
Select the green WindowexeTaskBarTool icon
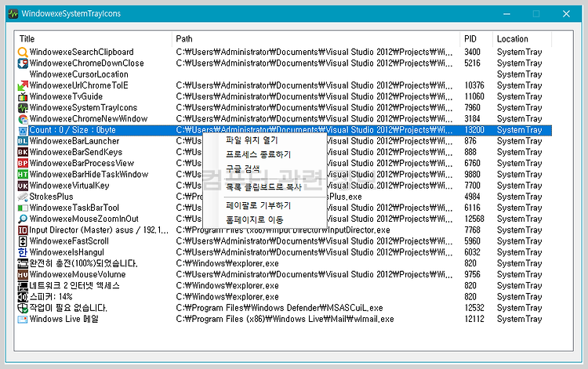point(23,208)
